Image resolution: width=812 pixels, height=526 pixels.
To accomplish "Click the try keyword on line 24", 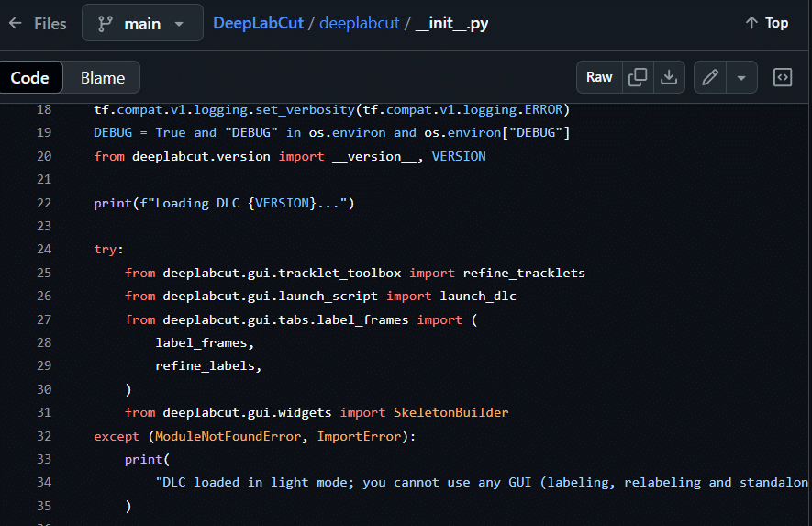I will click(x=106, y=250).
